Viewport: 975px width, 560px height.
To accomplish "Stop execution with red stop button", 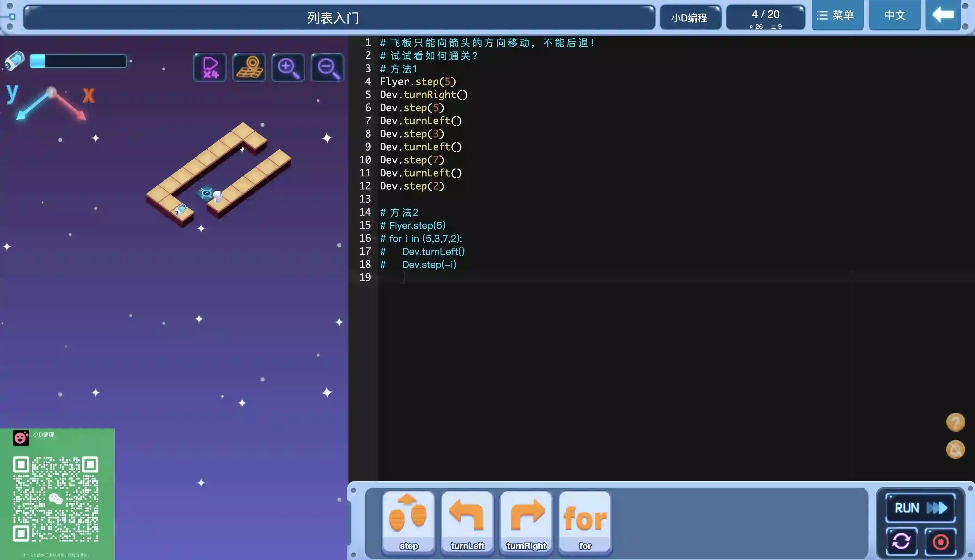I will coord(940,542).
